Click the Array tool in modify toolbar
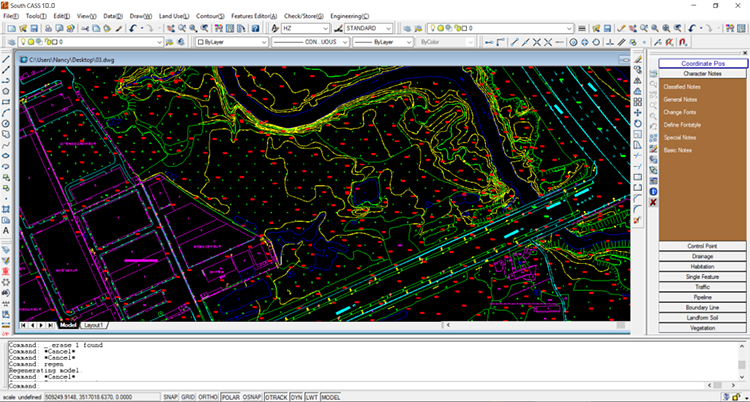The width and height of the screenshot is (750, 402). [x=637, y=102]
